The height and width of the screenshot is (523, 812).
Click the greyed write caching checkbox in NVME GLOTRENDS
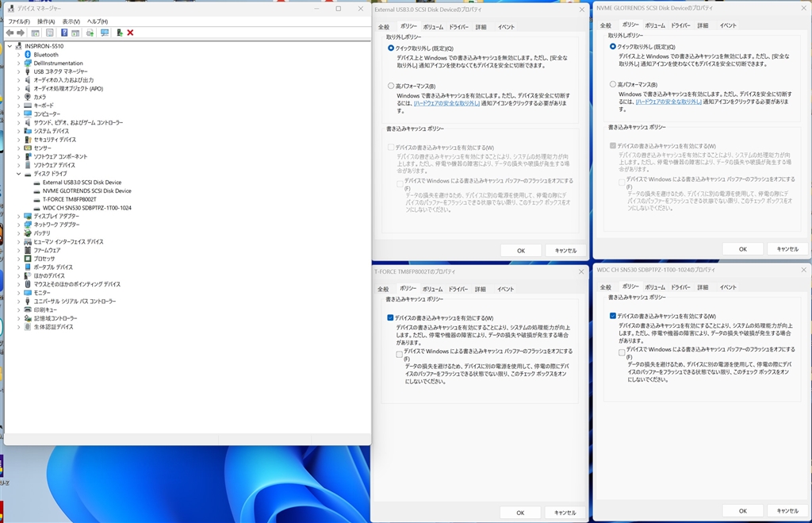tap(613, 146)
